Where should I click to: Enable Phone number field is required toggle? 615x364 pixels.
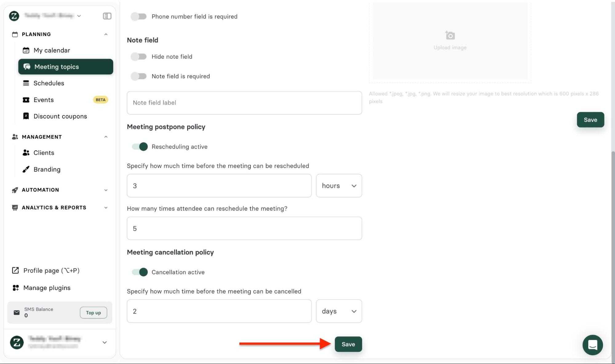click(139, 17)
